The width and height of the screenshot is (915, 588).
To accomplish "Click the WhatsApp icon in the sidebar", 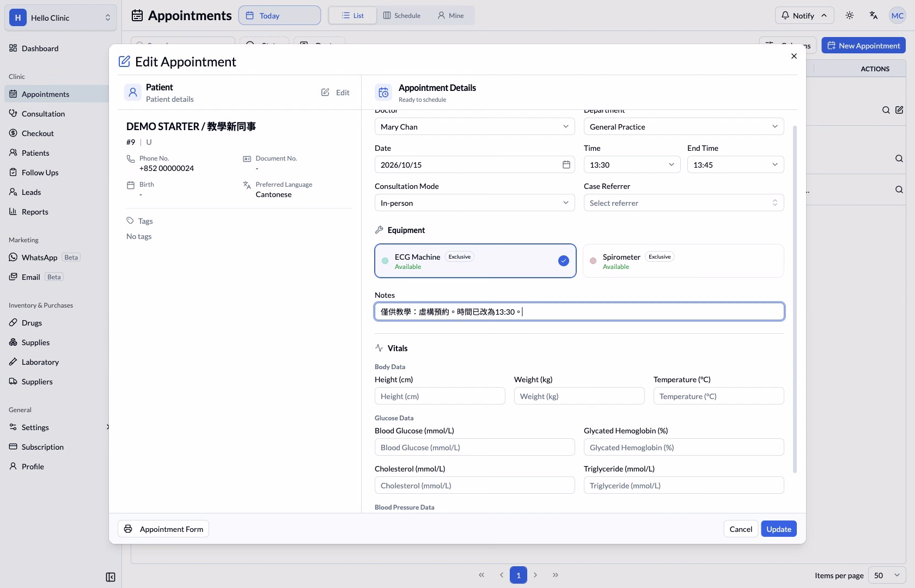I will [x=13, y=257].
